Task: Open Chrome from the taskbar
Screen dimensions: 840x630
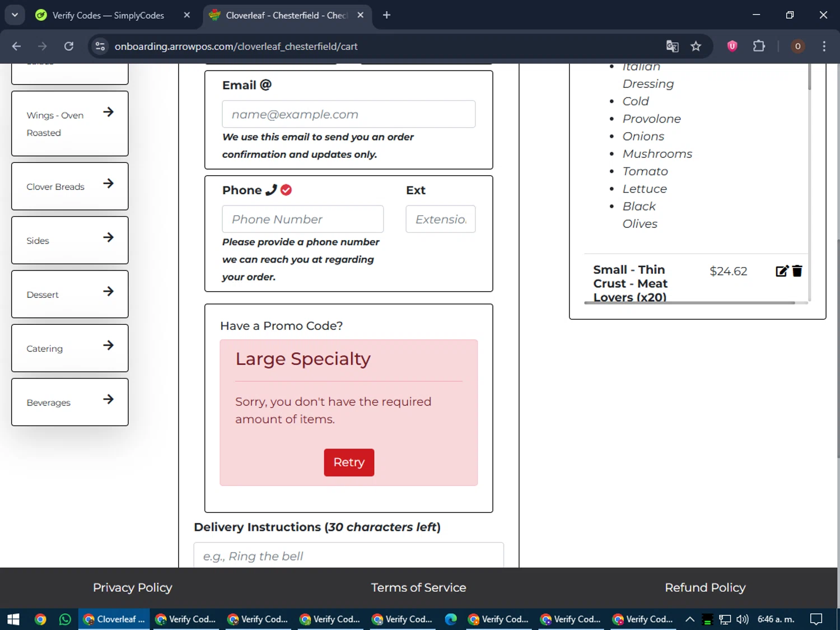Action: coord(40,619)
